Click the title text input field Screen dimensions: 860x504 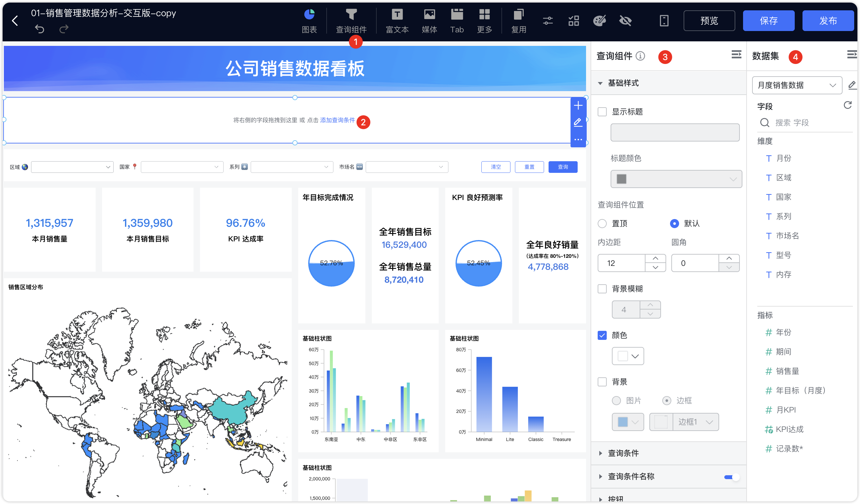click(675, 133)
